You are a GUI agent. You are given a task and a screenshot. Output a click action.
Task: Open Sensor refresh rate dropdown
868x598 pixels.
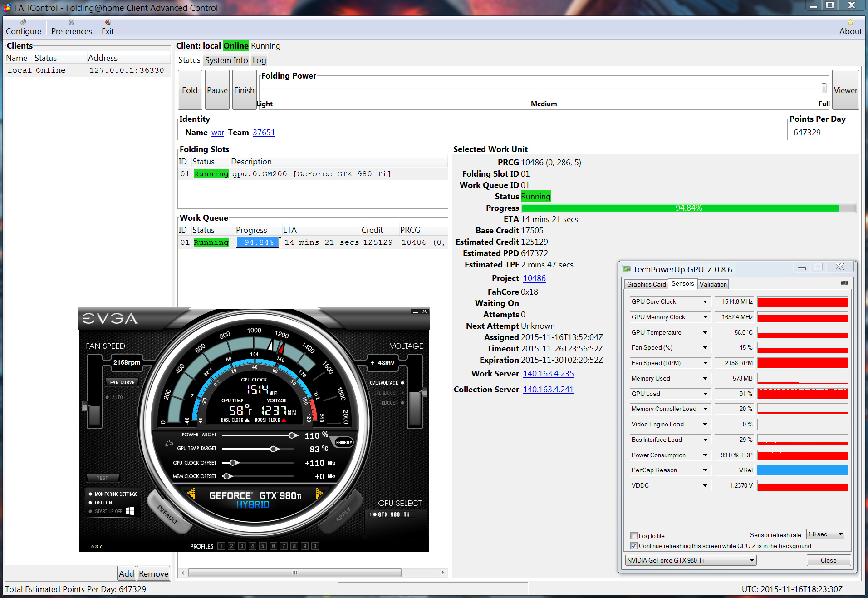(825, 534)
